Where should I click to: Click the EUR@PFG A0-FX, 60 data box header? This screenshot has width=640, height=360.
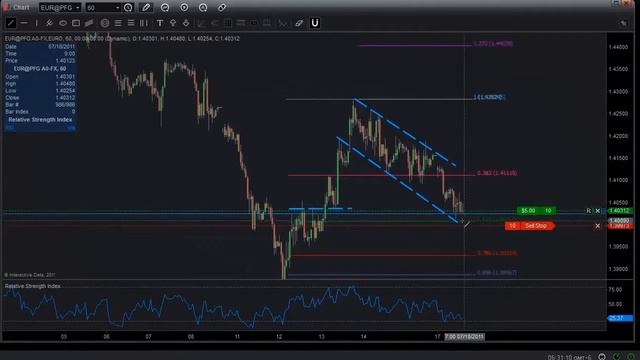pyautogui.click(x=40, y=69)
